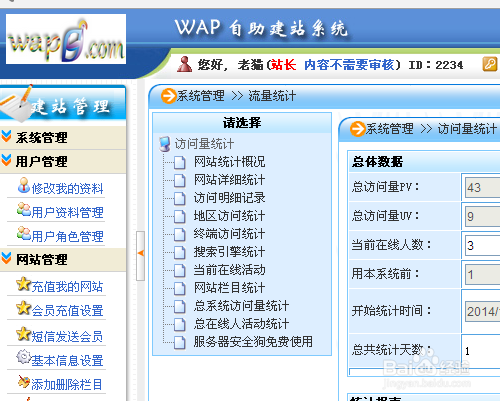
Task: Click orange arrow icon before 流量统计 breadcrumb
Action: pyautogui.click(x=169, y=96)
